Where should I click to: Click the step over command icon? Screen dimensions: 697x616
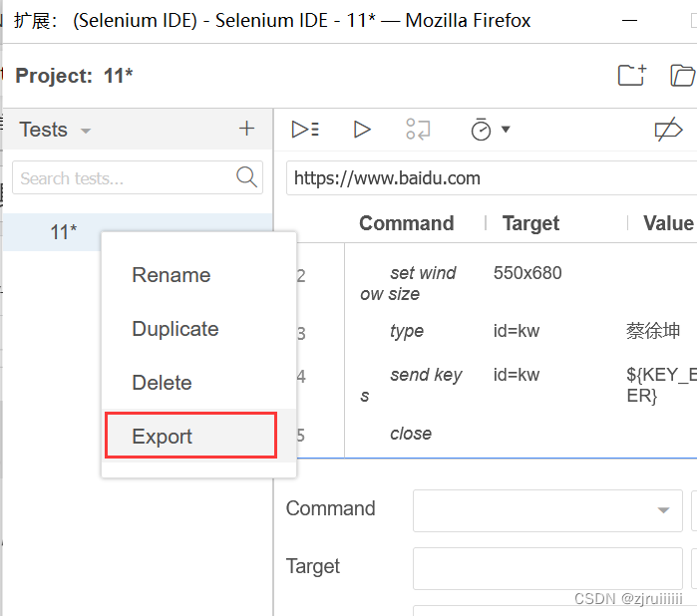click(x=418, y=130)
